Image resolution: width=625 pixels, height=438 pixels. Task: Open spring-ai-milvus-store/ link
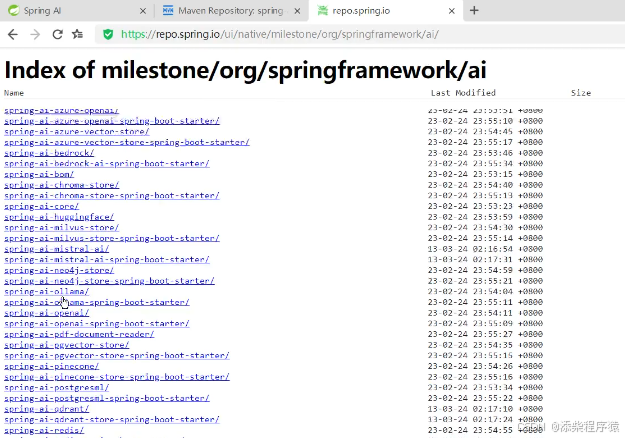(61, 228)
